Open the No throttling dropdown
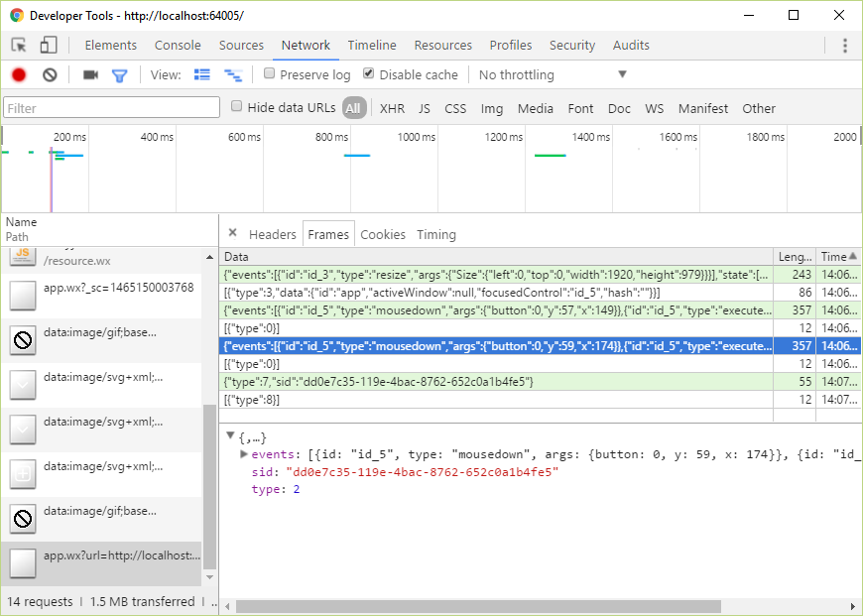The height and width of the screenshot is (616, 863). coord(553,74)
